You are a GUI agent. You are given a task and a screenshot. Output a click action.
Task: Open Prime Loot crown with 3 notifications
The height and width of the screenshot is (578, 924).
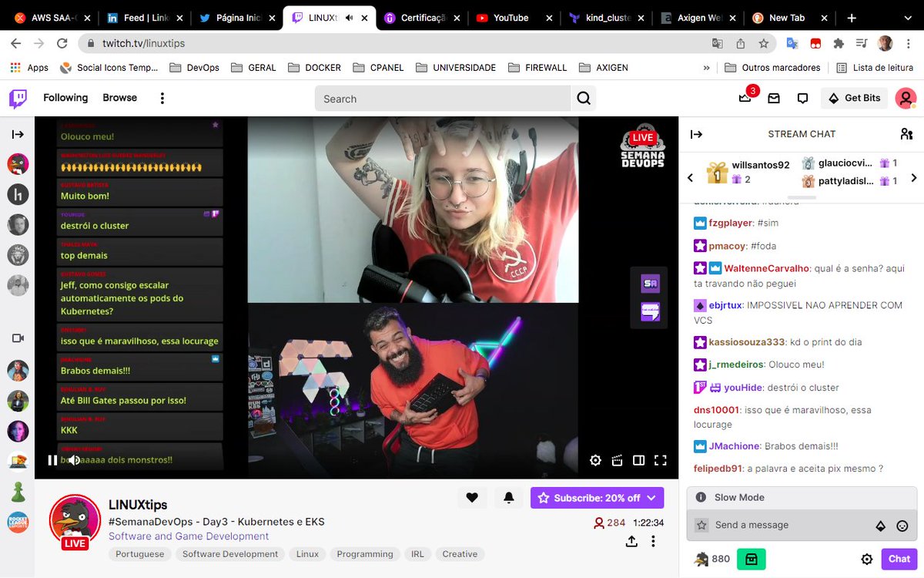coord(745,98)
